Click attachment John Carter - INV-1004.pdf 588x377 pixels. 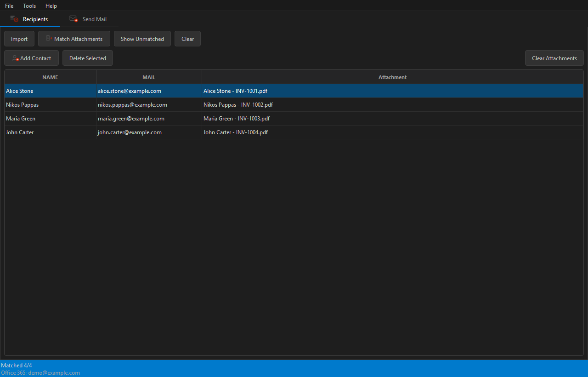[x=393, y=132]
